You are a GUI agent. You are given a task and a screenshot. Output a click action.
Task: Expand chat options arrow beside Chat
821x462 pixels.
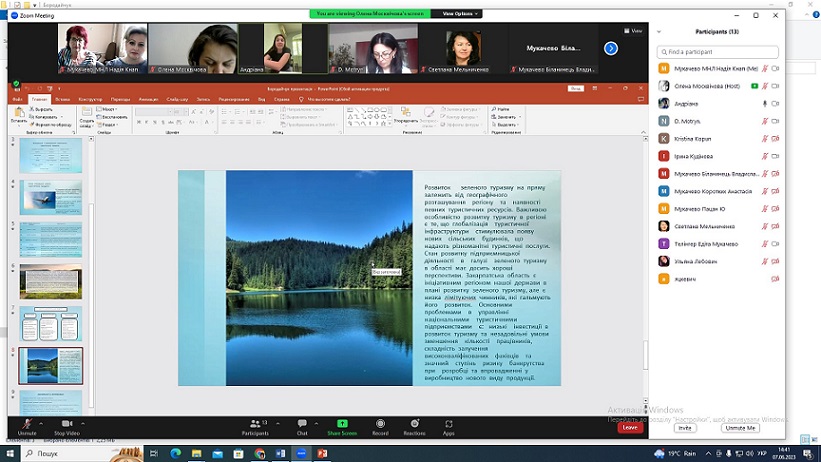[x=316, y=423]
